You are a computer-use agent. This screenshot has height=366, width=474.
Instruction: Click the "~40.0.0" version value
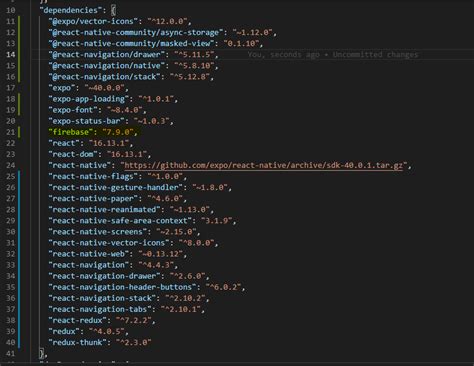(x=105, y=88)
